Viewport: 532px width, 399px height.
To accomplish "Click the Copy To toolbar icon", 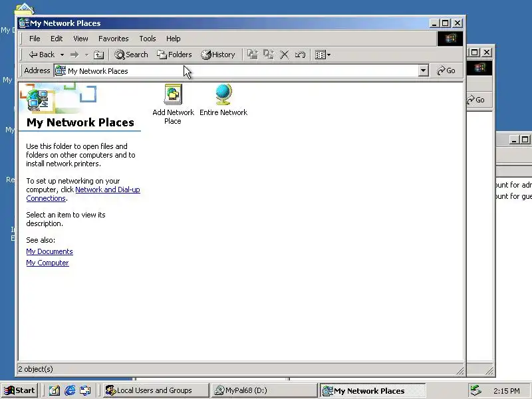I will [269, 55].
